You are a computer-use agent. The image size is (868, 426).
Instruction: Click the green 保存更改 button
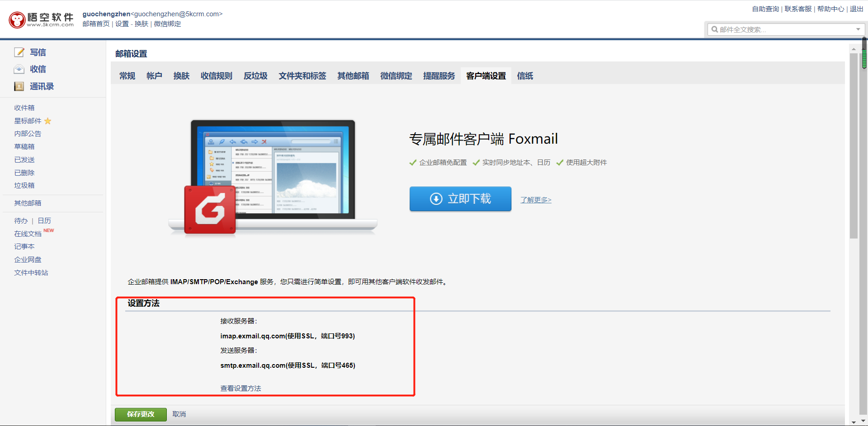click(x=141, y=414)
